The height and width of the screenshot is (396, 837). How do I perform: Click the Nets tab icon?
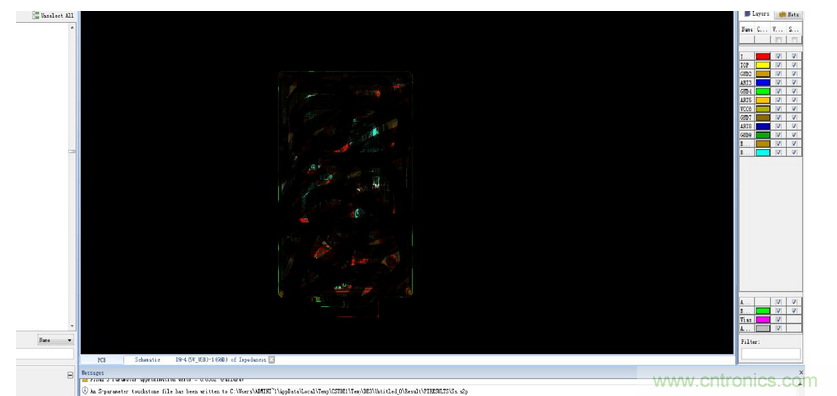(783, 14)
